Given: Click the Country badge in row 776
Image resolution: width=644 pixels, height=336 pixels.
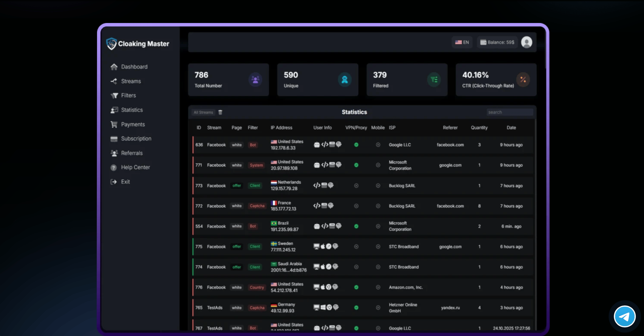Looking at the screenshot, I should coord(257,287).
